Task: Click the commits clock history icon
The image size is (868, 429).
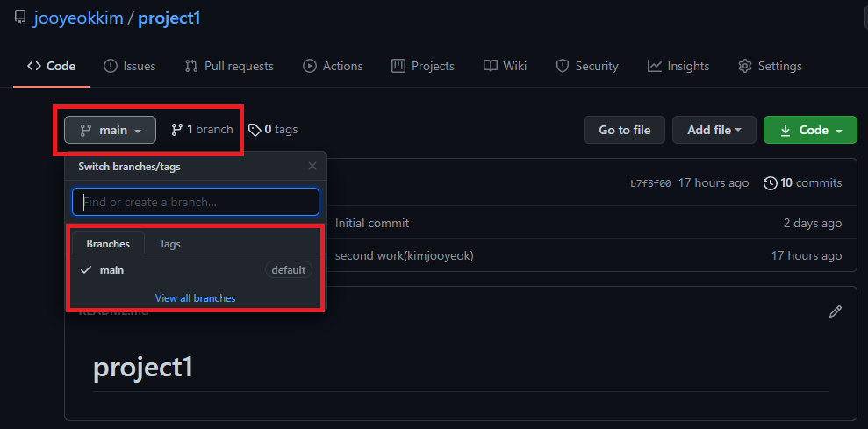Action: click(770, 182)
